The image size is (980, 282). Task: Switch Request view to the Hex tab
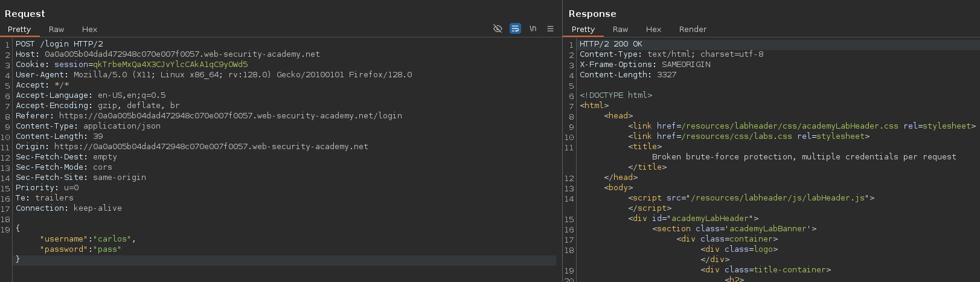89,29
